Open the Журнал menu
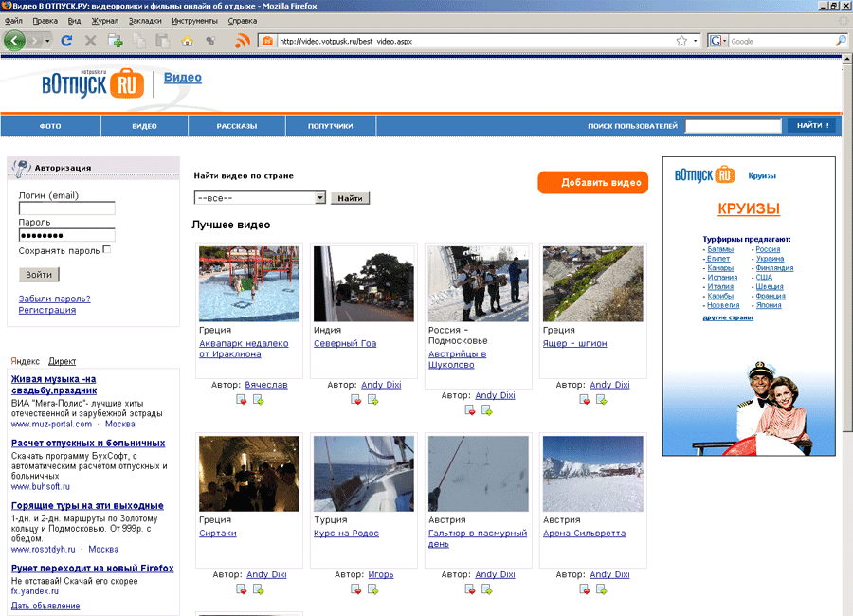 104,21
